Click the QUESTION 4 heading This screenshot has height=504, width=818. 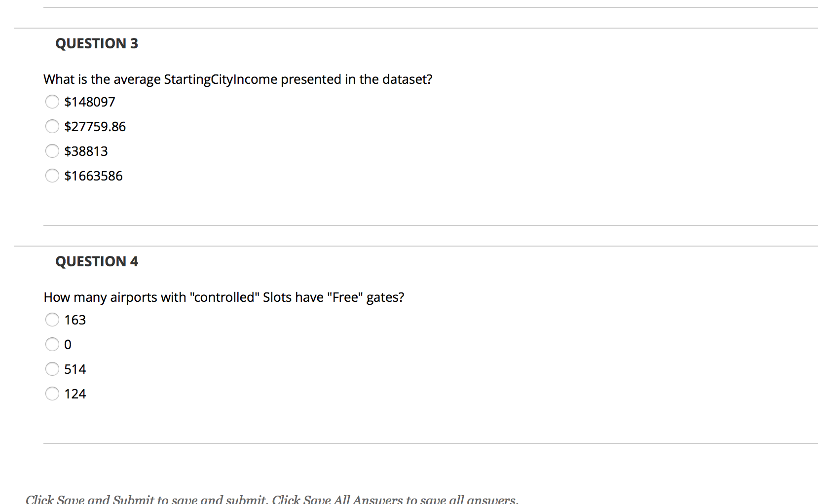tap(97, 261)
